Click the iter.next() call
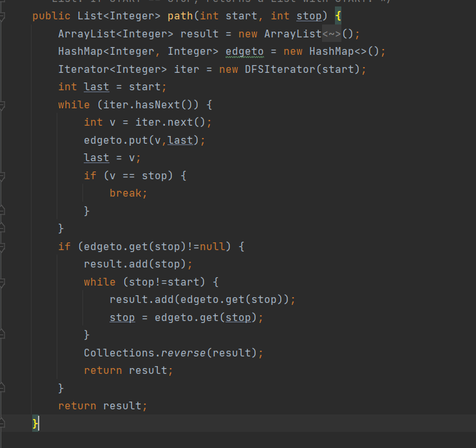The width and height of the screenshot is (476, 448). 173,122
